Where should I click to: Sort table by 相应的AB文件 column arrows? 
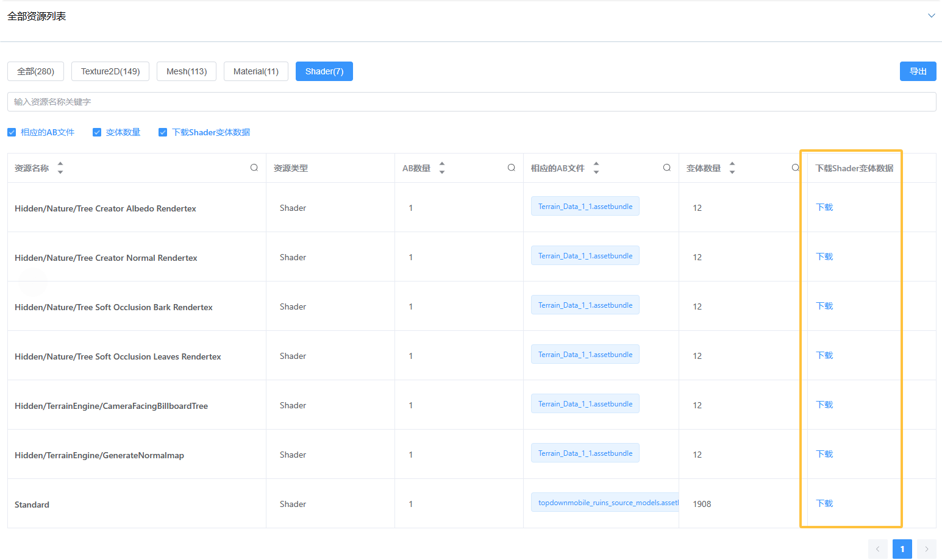point(596,168)
